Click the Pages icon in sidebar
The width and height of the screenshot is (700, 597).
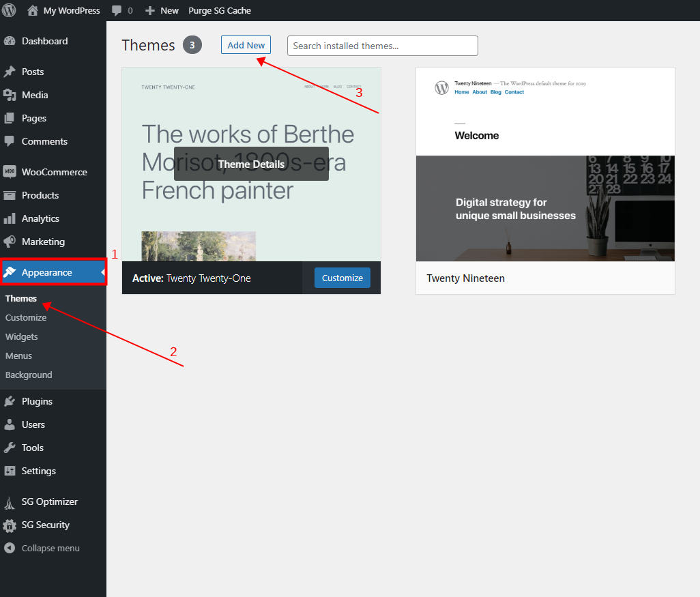point(10,118)
